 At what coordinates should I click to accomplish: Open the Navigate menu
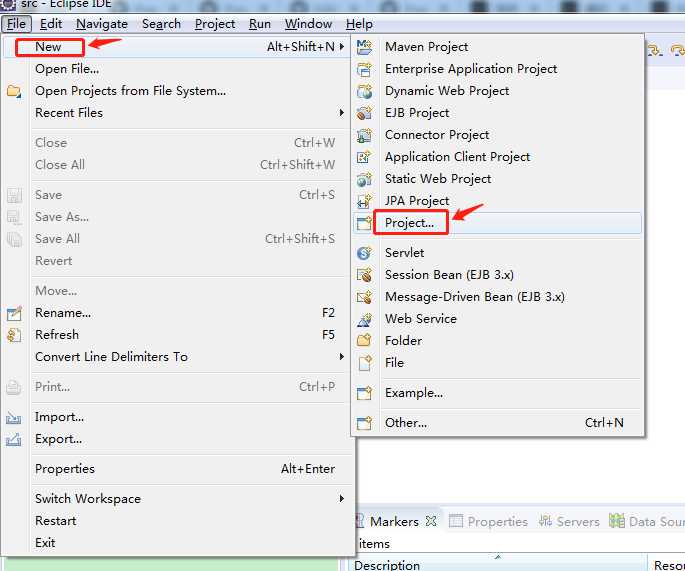point(102,24)
